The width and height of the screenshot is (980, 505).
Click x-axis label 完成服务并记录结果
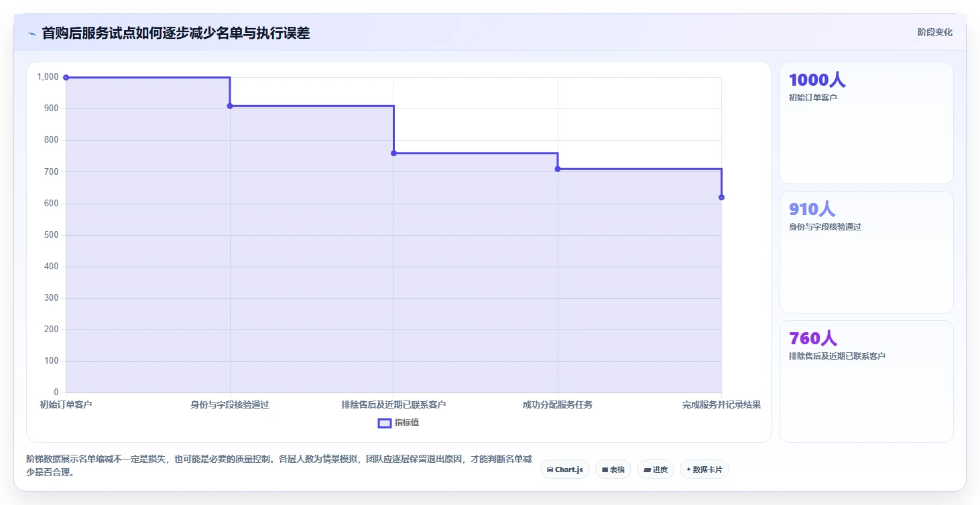(x=721, y=405)
